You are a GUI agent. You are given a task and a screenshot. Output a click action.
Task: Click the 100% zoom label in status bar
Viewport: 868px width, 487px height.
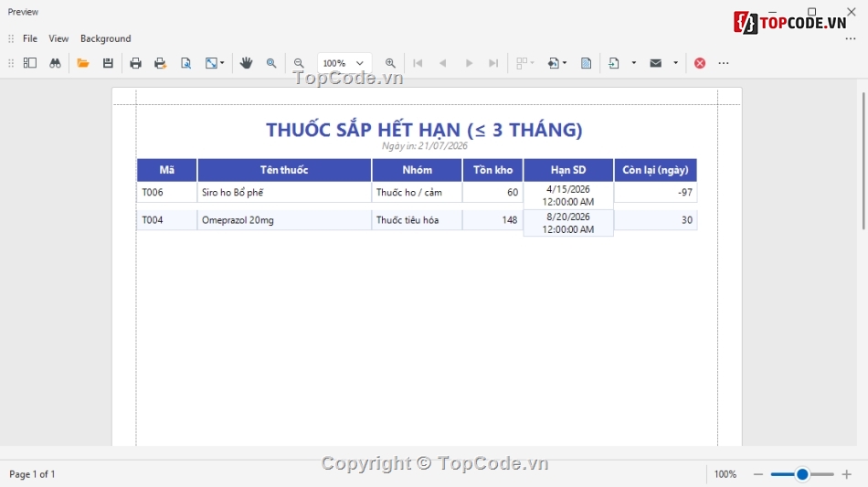click(x=725, y=474)
